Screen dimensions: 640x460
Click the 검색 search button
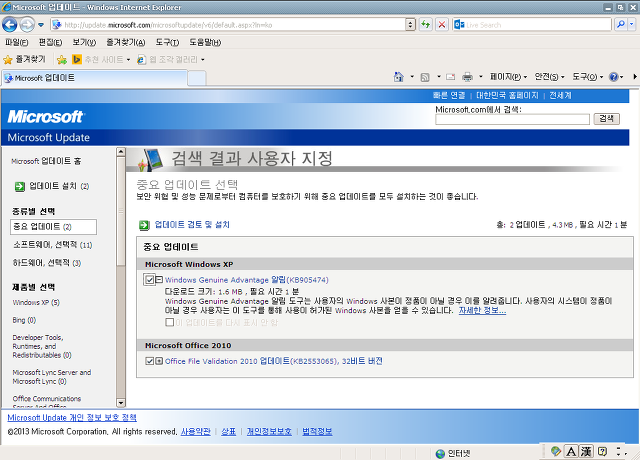coord(606,119)
